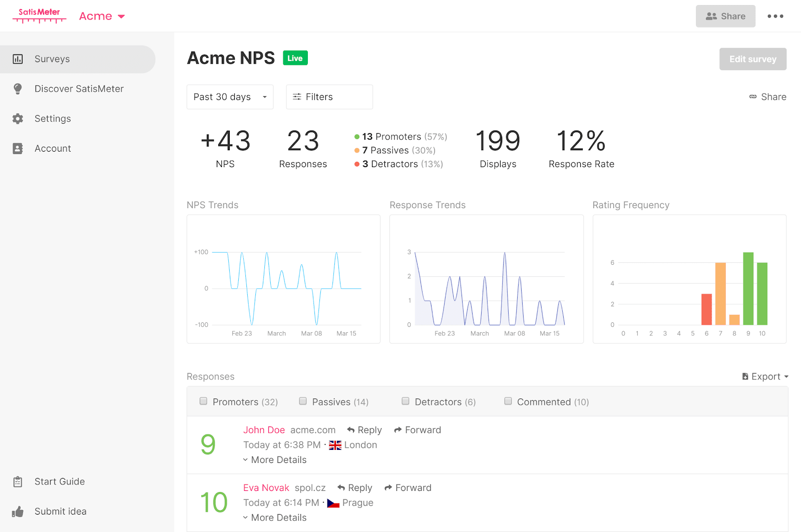Click Eva Novak's score of 10

point(214,502)
